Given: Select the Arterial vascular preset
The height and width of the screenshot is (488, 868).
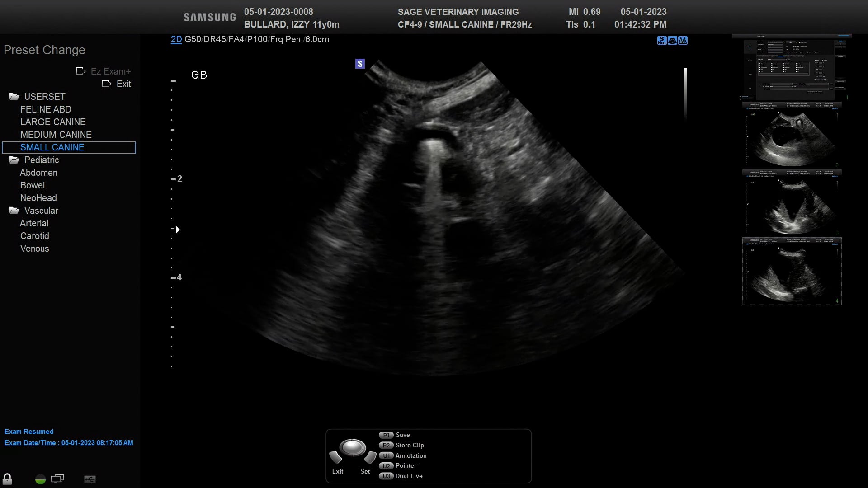Looking at the screenshot, I should (34, 223).
